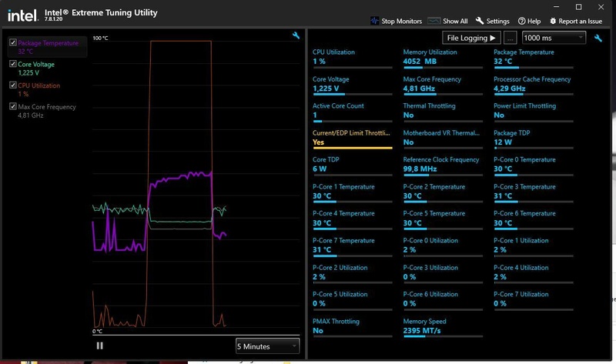Click the monitor panel wrench icon

point(598,38)
